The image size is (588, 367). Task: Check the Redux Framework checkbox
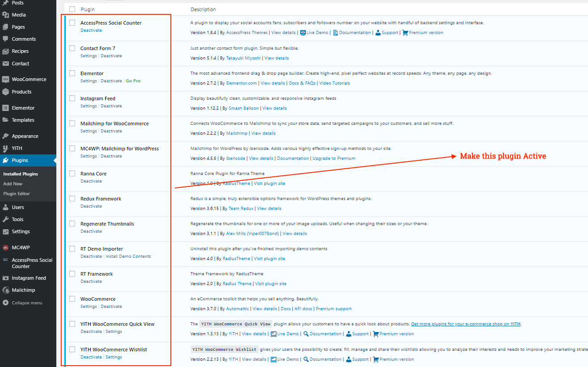pos(72,198)
